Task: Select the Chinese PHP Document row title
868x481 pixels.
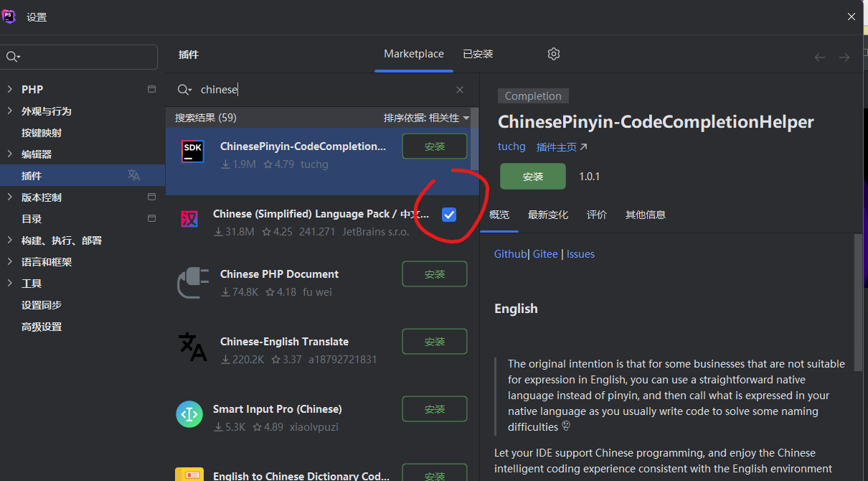Action: point(279,274)
